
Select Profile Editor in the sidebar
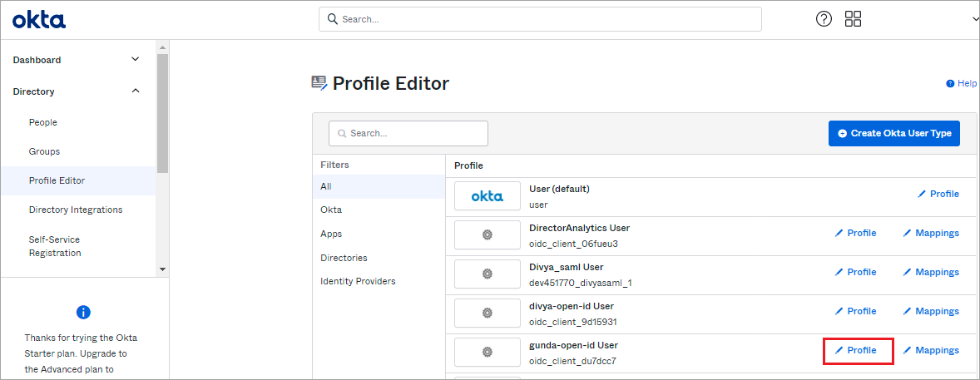[x=78, y=180]
